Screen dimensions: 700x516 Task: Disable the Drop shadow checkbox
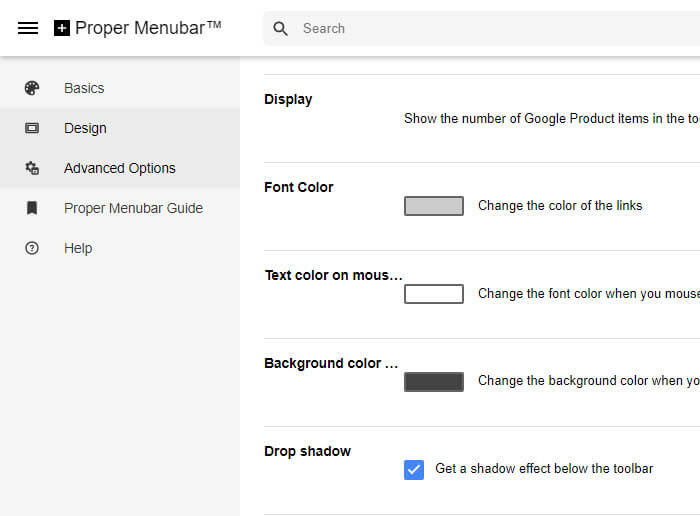point(414,469)
